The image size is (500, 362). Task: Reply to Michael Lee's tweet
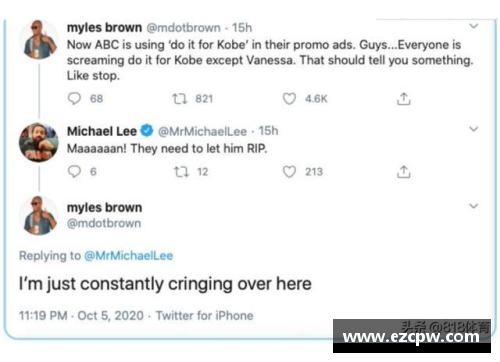tap(74, 171)
